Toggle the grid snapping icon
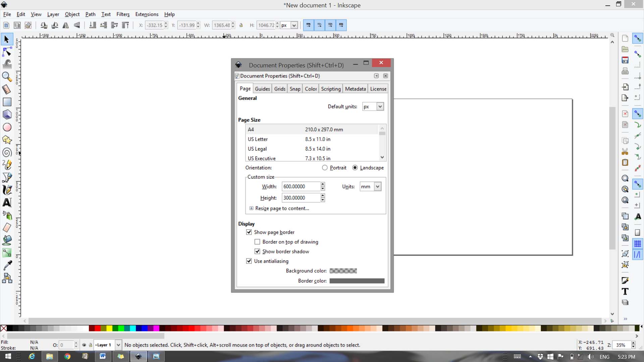Viewport: 644px width, 362px height. point(637,244)
